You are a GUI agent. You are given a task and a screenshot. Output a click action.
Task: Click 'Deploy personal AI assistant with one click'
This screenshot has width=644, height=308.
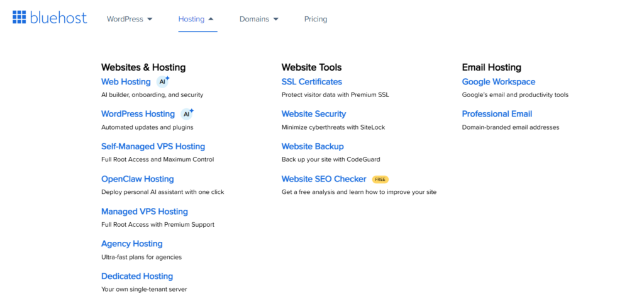coord(163,192)
